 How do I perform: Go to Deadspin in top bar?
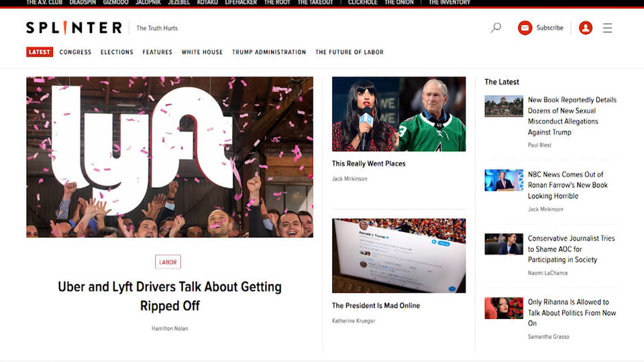[83, 3]
